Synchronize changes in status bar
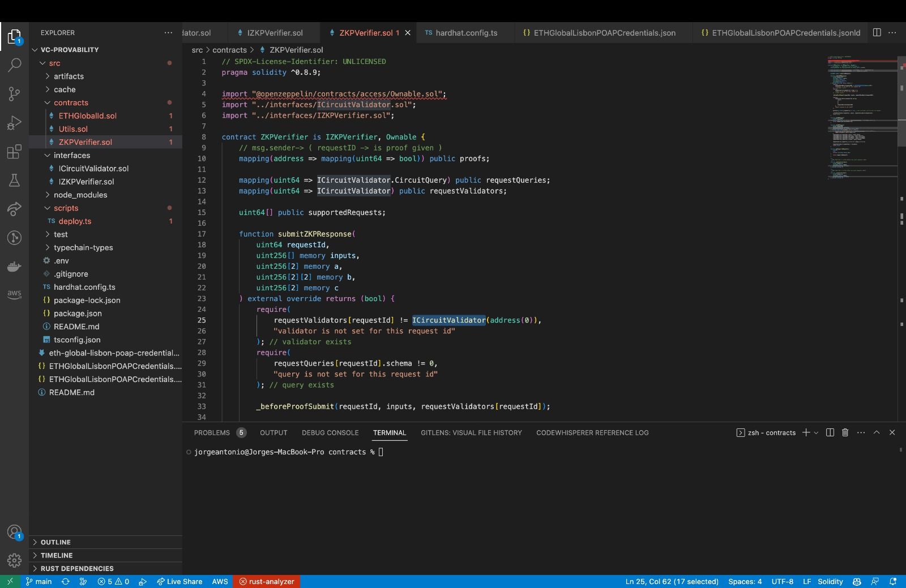Viewport: 906px width, 588px height. (x=66, y=581)
